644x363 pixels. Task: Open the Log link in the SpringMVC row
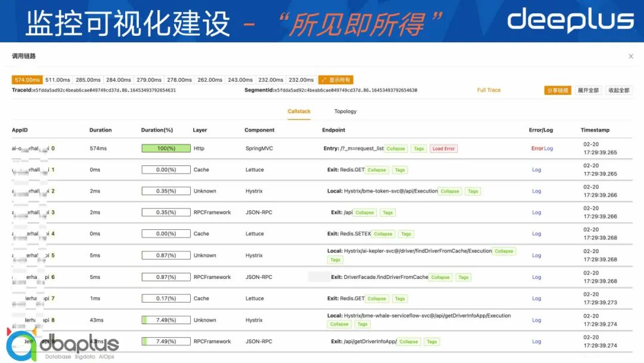[549, 149]
